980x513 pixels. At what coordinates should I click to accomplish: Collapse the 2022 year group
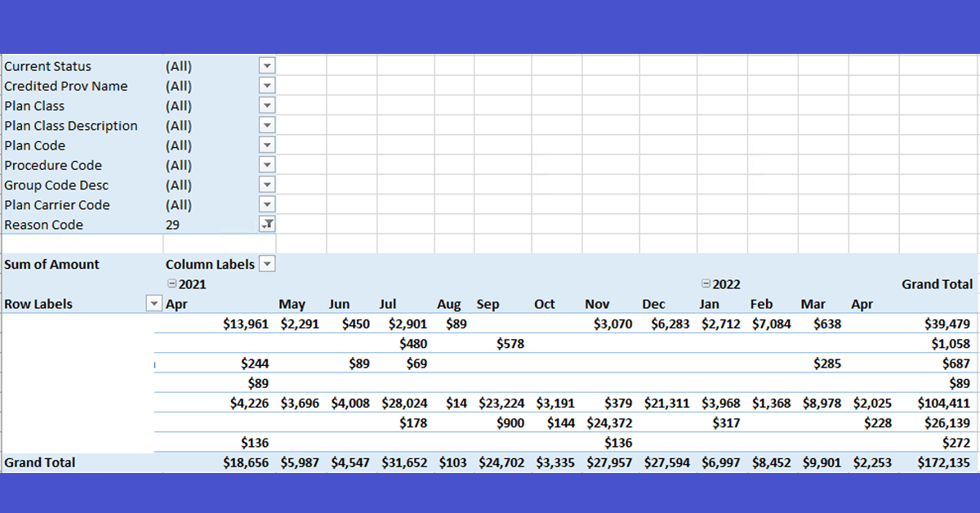tap(706, 284)
